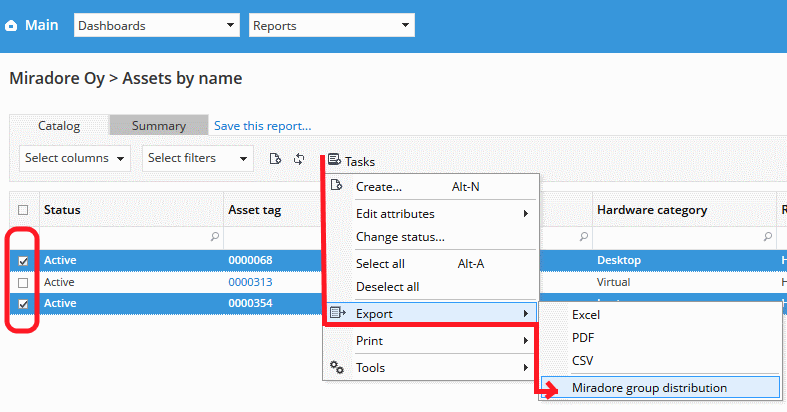Select Change status... from Tasks menu
787x412 pixels.
point(400,237)
